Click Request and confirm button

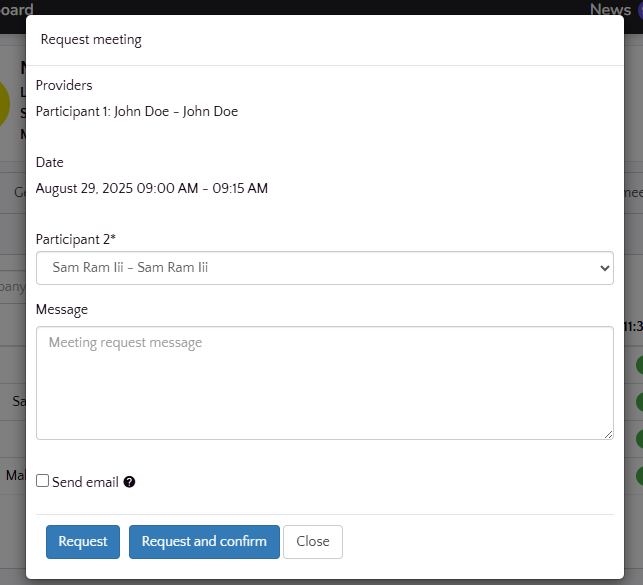pos(204,541)
